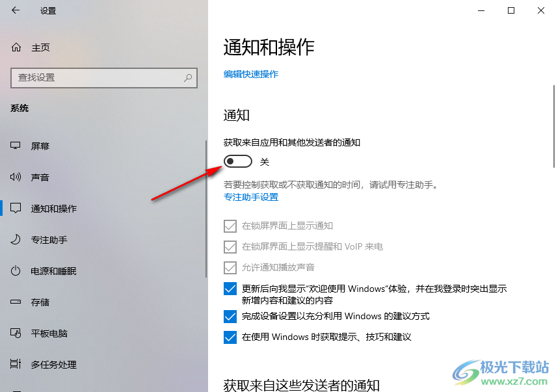Click the search magnifier icon
Viewport: 556px width, 392px height.
click(188, 77)
